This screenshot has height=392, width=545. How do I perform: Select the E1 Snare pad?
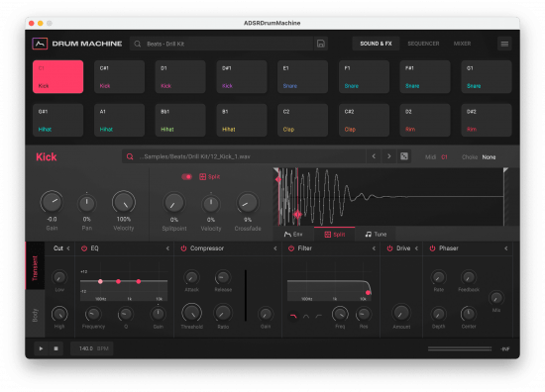pos(303,77)
